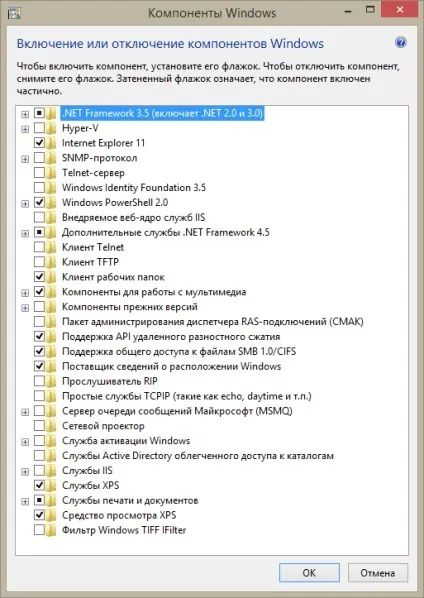
Task: Expand Службы печати и документов node
Action: coord(25,501)
